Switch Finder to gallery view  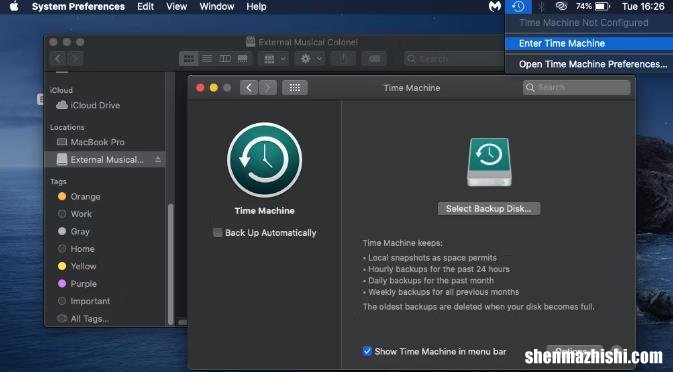point(243,59)
